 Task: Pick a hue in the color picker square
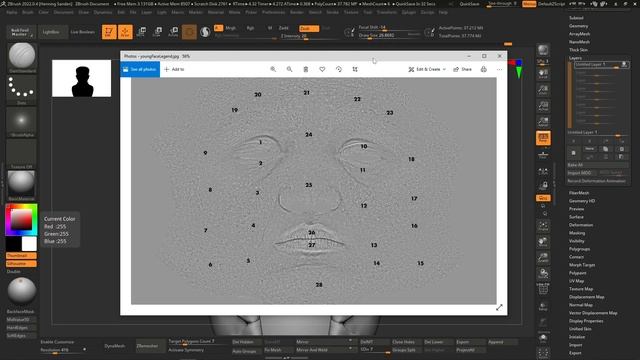coord(21,220)
